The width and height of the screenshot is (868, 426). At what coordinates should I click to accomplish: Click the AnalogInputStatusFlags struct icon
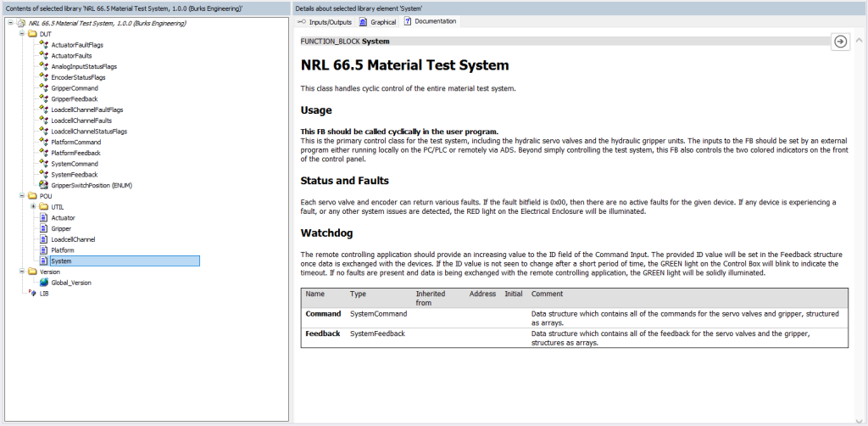pyautogui.click(x=44, y=66)
